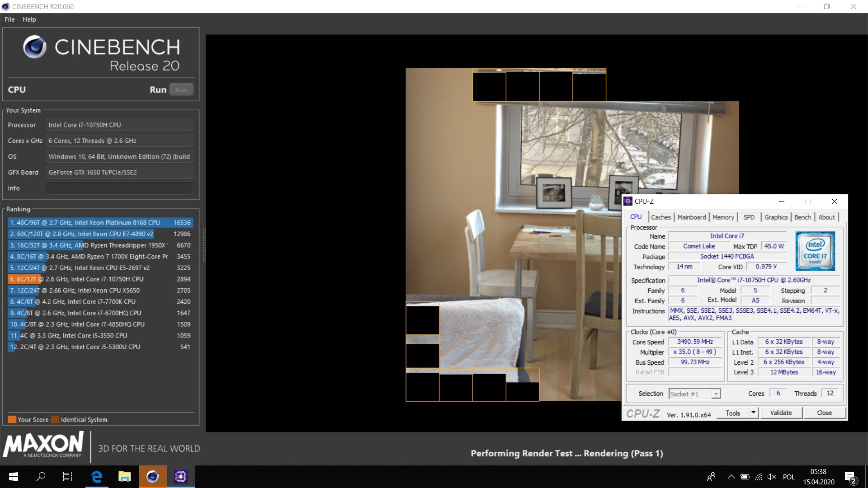Viewport: 868px width, 488px height.
Task: Click the CPU Run button
Action: tap(181, 89)
